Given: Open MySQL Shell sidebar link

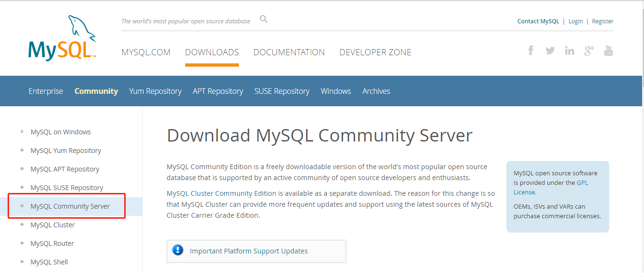Looking at the screenshot, I should [49, 262].
